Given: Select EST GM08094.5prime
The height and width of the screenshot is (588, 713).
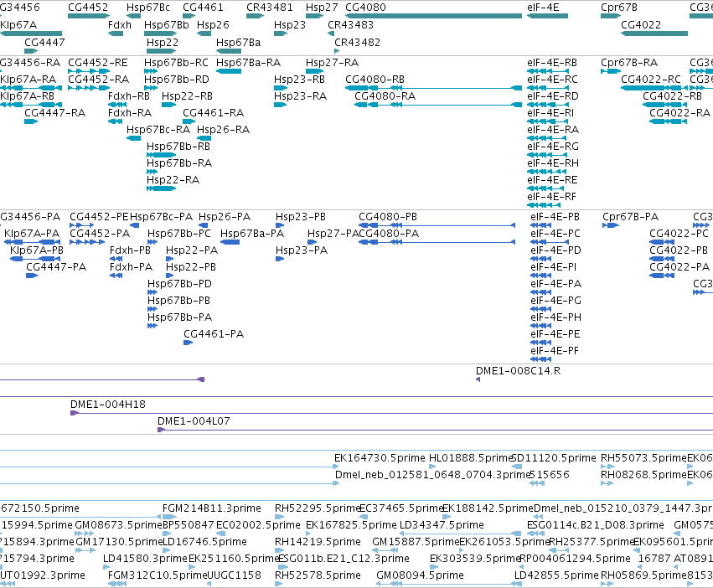Looking at the screenshot, I should click(420, 575).
